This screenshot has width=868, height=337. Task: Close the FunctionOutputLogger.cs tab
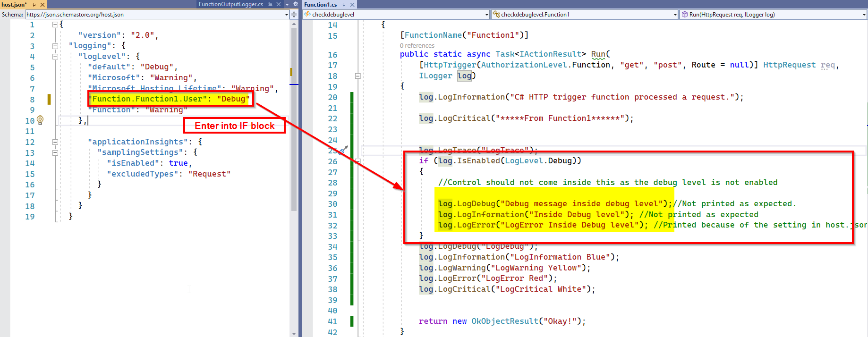click(279, 4)
